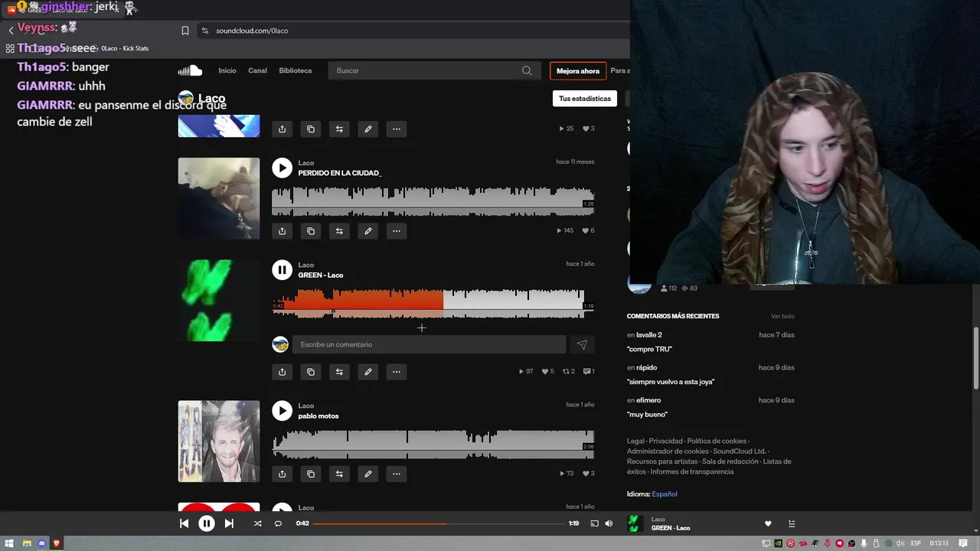Open File Explorer from taskbar
980x551 pixels.
(x=27, y=543)
